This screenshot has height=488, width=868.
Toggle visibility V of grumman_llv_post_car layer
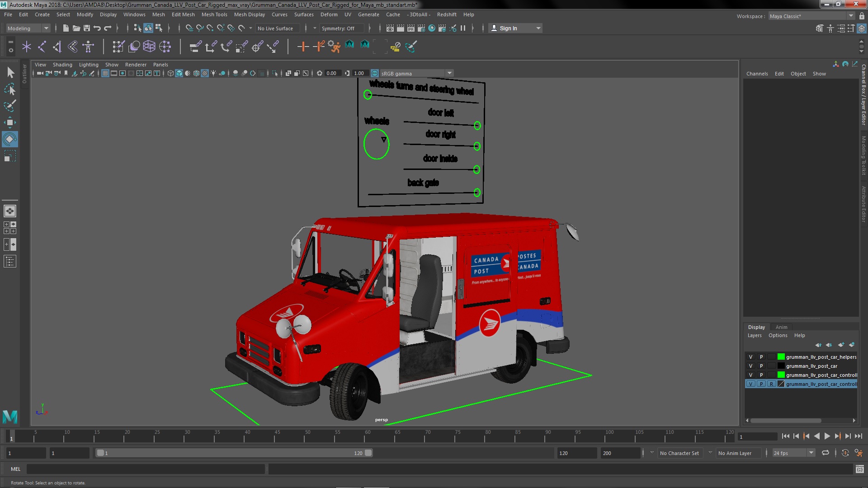[751, 366]
